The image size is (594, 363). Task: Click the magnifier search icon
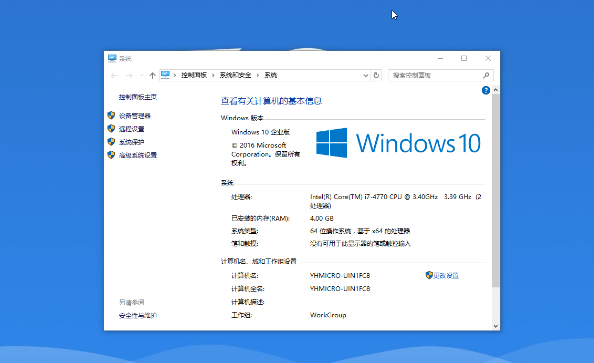[x=486, y=75]
